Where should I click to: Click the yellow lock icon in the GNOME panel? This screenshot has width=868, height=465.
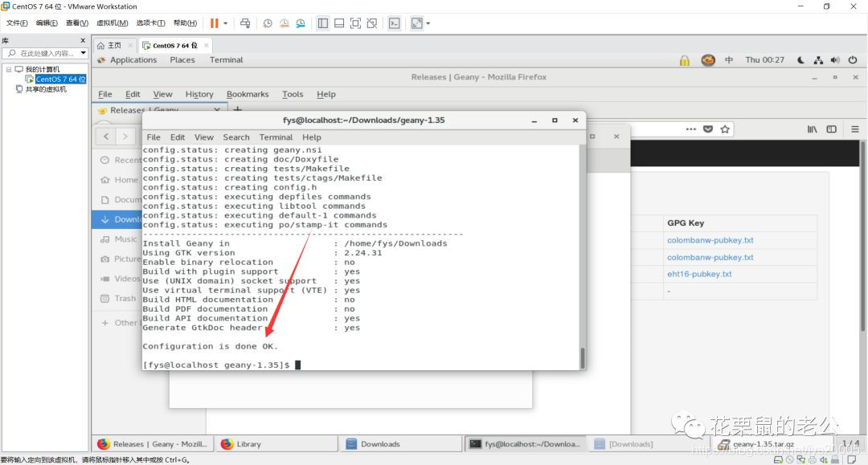(x=685, y=60)
